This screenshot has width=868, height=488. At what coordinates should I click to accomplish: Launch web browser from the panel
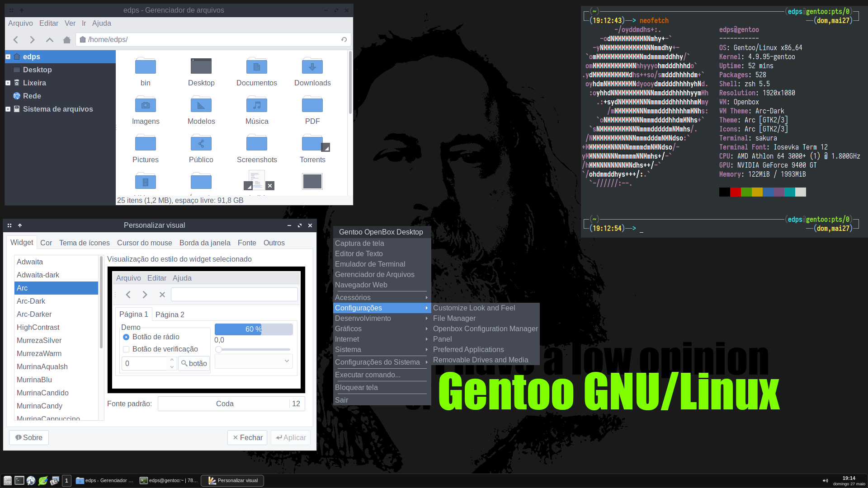pos(31,480)
